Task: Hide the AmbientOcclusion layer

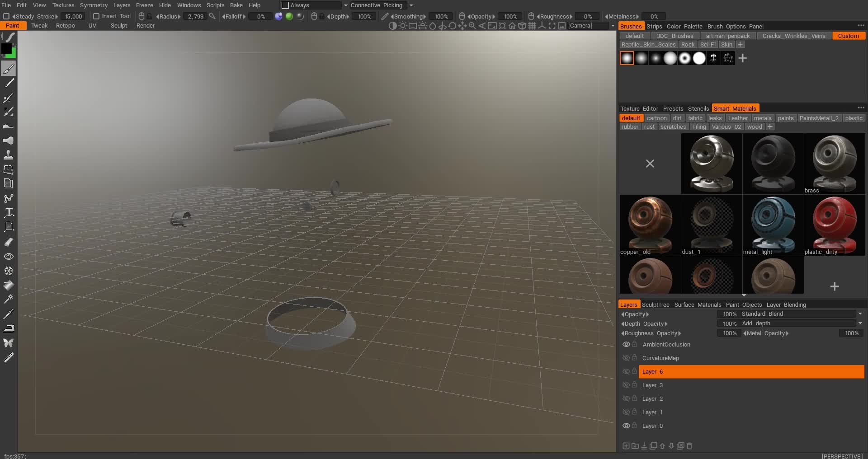Action: click(x=626, y=344)
